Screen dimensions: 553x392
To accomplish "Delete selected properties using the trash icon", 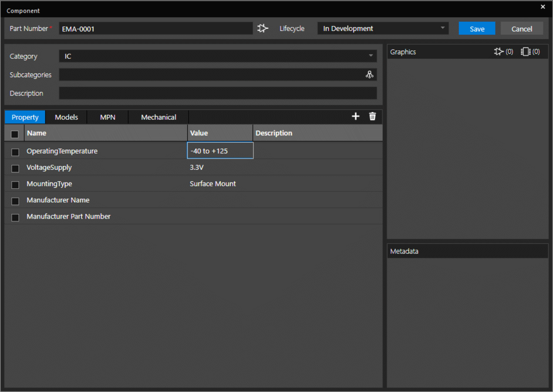I will tap(372, 116).
